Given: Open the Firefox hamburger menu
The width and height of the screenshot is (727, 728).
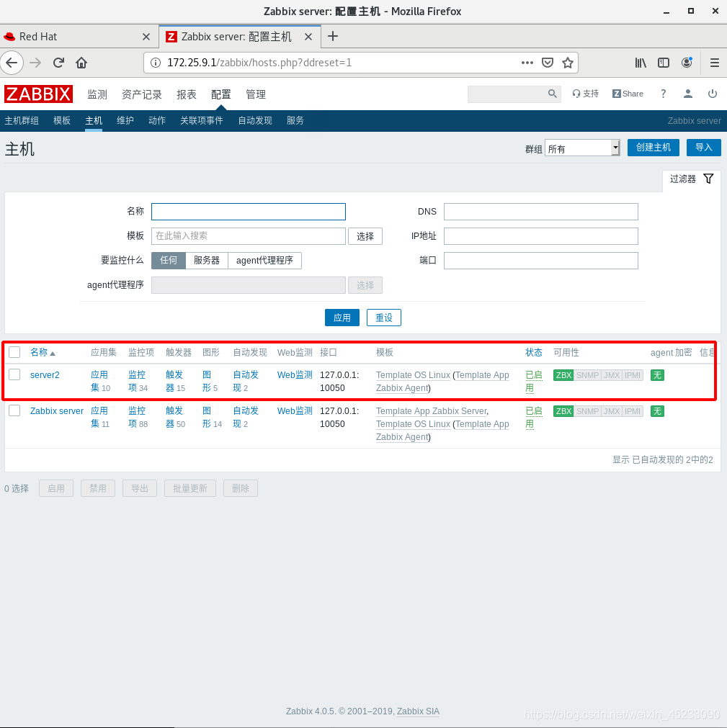Looking at the screenshot, I should coord(715,63).
